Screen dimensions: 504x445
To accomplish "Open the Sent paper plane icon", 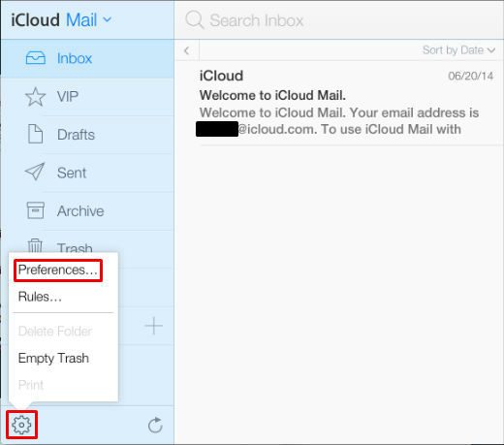I will click(x=35, y=172).
